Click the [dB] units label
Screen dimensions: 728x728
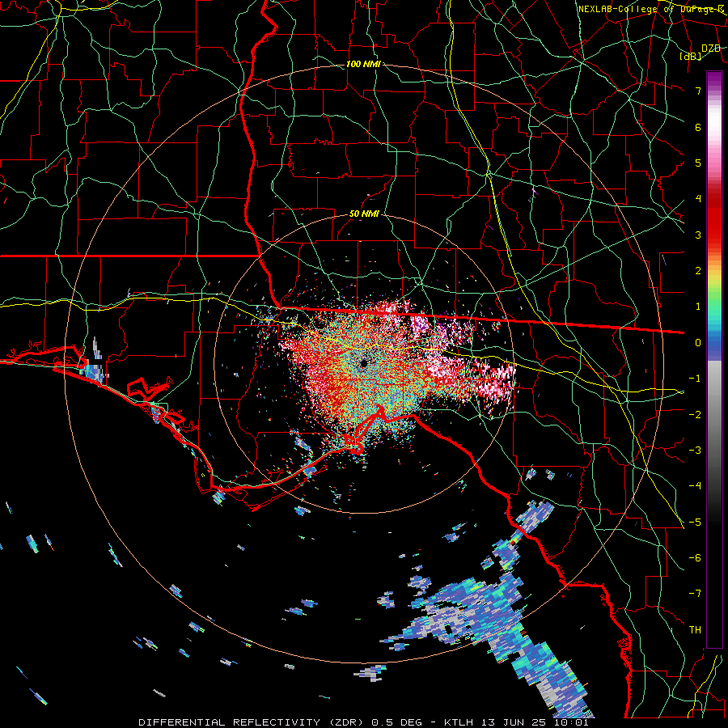click(x=691, y=56)
